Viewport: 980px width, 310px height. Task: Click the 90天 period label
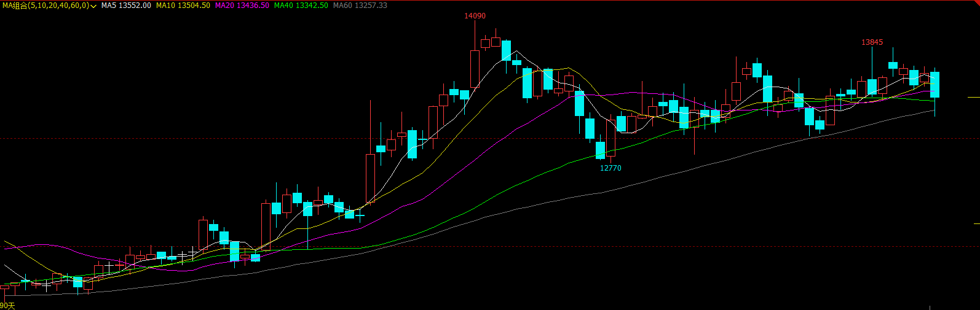pos(7,306)
